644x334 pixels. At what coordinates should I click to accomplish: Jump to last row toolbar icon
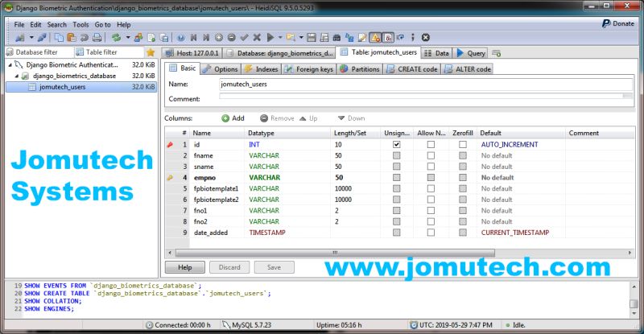206,38
